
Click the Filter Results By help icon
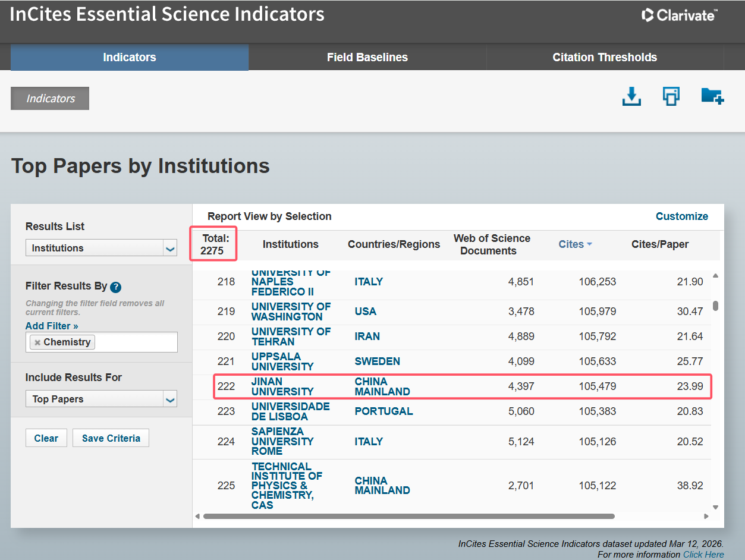click(x=116, y=287)
